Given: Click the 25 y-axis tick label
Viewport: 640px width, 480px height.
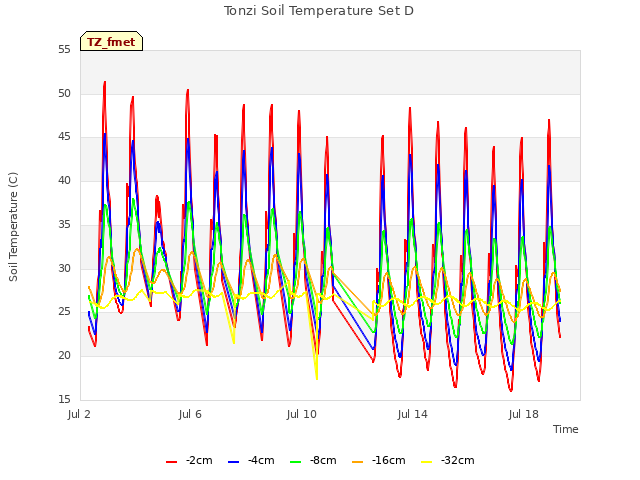Looking at the screenshot, I should click(x=64, y=312).
